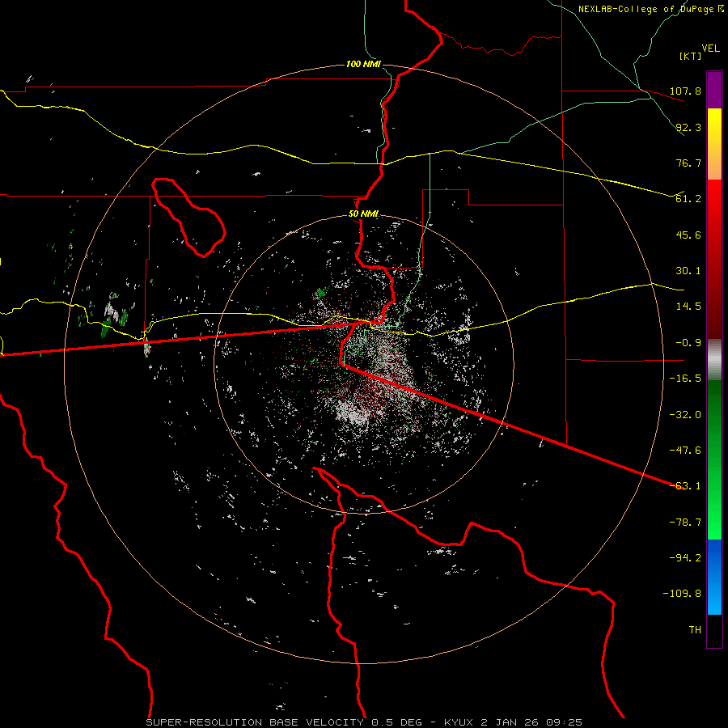Click the 09:25 timestamp in the caption
This screenshot has height=728, width=728.
(564, 722)
